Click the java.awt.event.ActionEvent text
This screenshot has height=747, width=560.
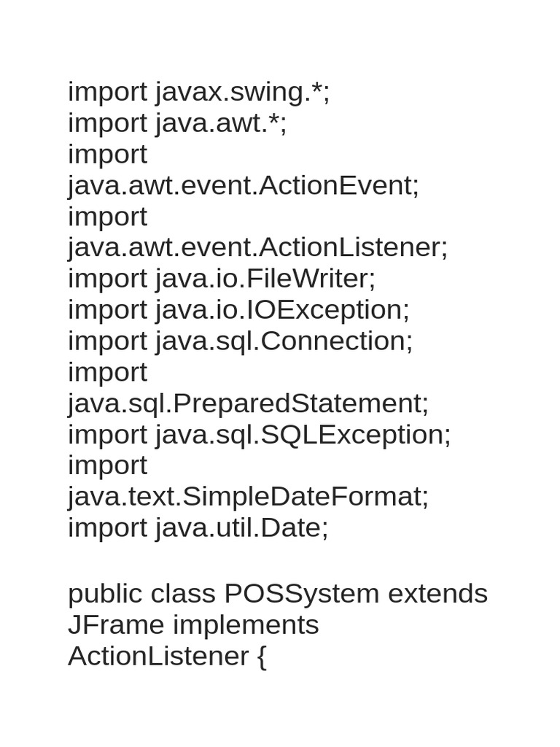tap(244, 185)
